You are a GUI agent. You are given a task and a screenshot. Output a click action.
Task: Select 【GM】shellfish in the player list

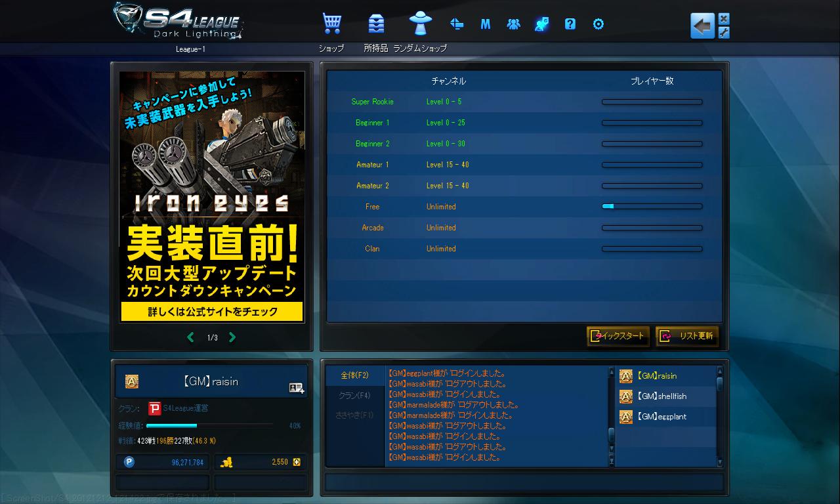point(666,396)
